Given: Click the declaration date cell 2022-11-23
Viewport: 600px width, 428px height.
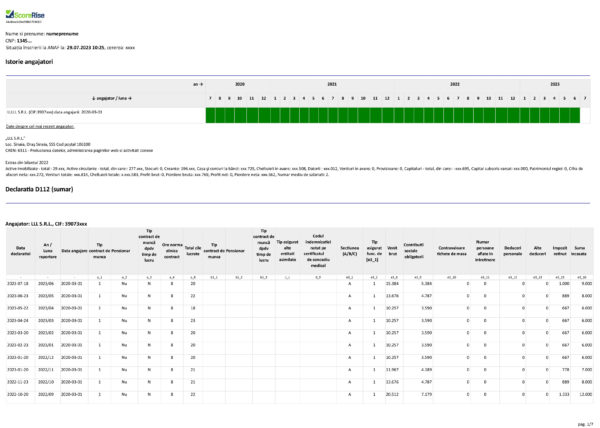Looking at the screenshot, I should 18,382.
